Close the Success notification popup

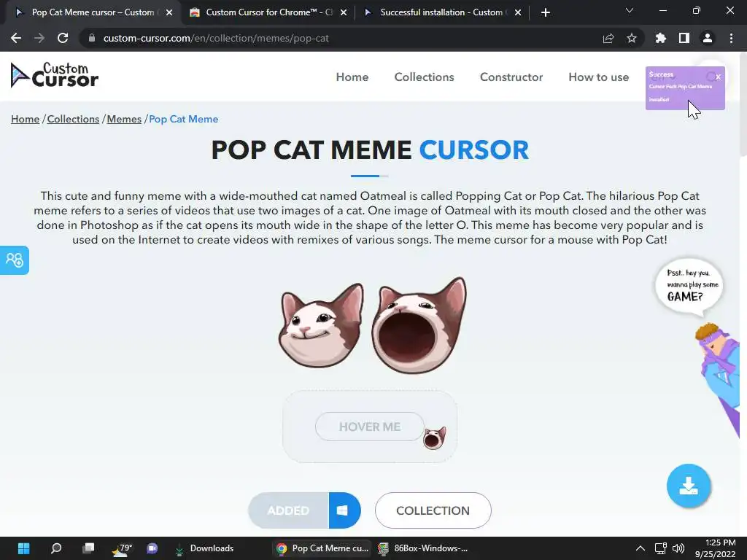pyautogui.click(x=718, y=77)
